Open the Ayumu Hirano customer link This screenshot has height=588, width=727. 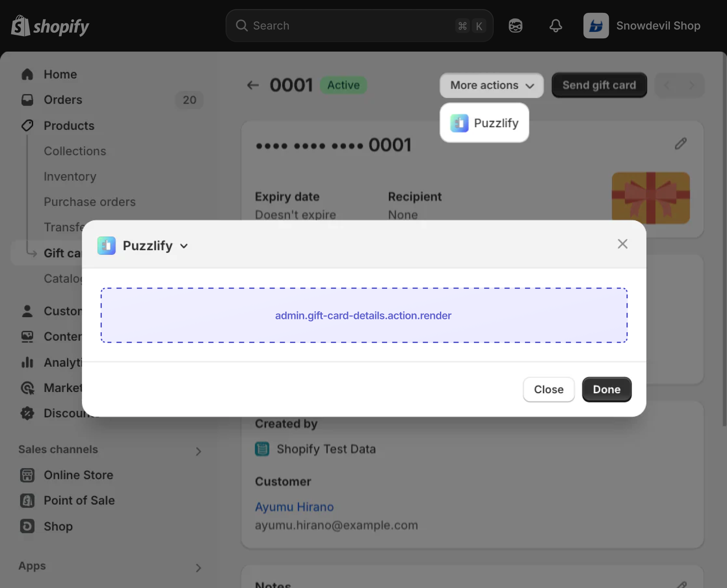[294, 507]
